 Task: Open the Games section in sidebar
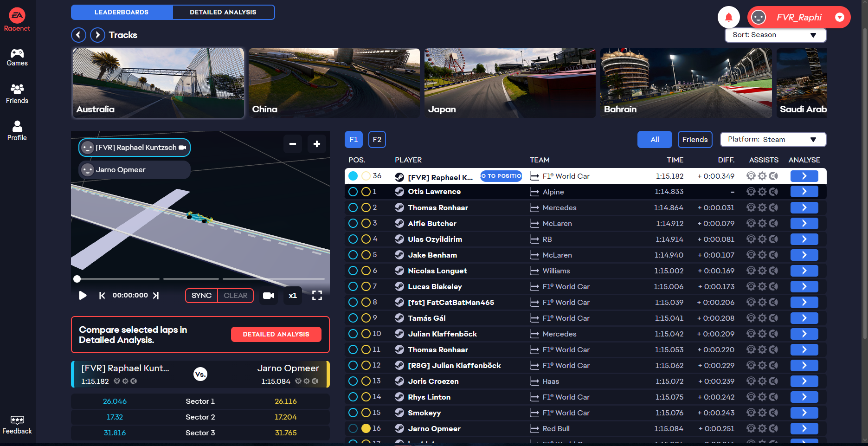tap(17, 58)
